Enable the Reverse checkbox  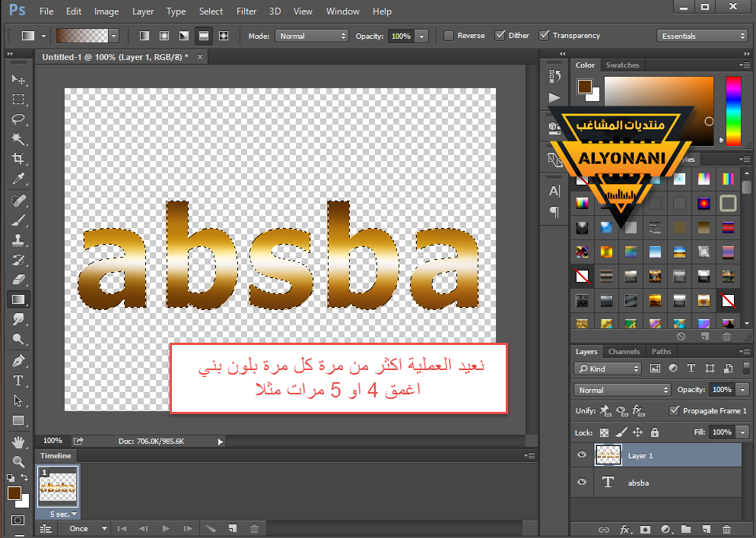[449, 36]
